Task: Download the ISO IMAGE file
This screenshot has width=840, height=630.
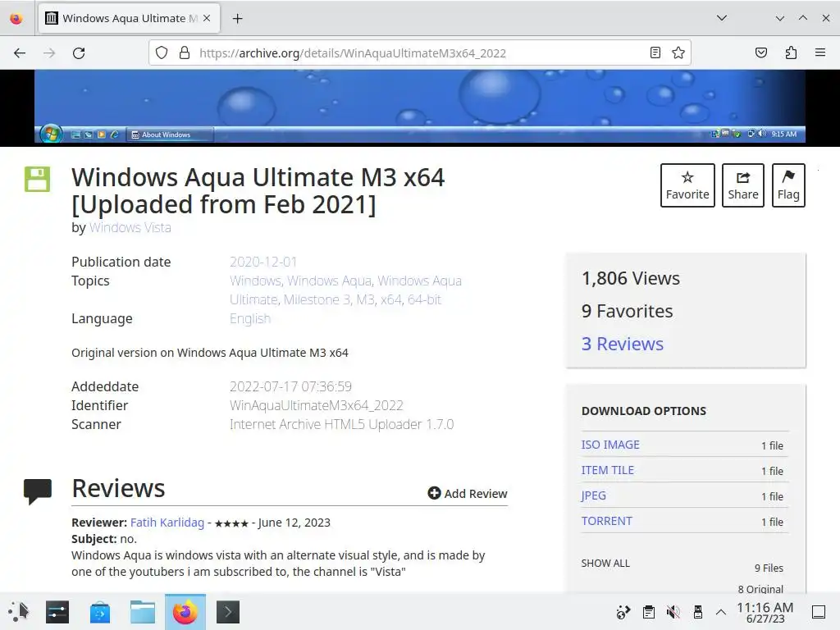Action: [610, 445]
